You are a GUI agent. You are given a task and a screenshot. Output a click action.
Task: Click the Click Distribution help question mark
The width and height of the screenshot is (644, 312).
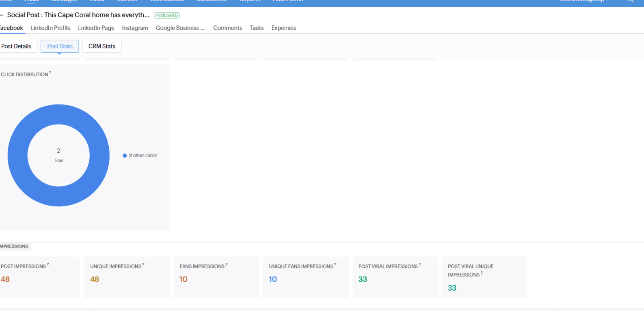[50, 73]
